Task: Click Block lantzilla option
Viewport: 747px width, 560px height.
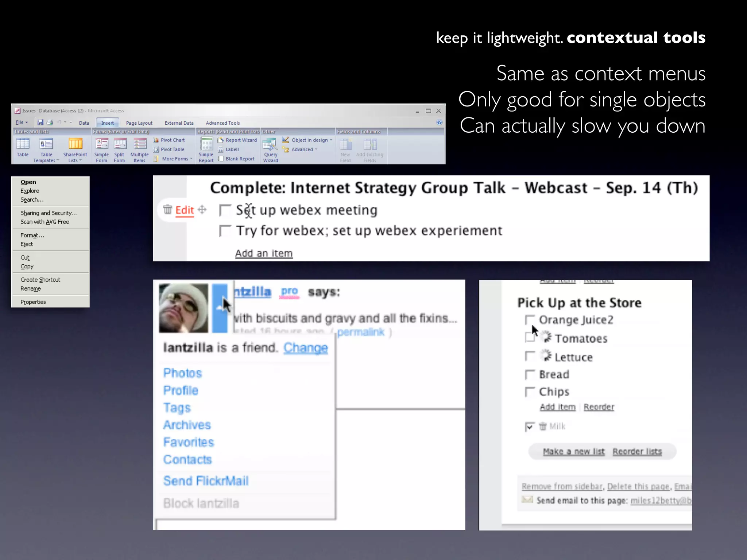Action: (201, 503)
